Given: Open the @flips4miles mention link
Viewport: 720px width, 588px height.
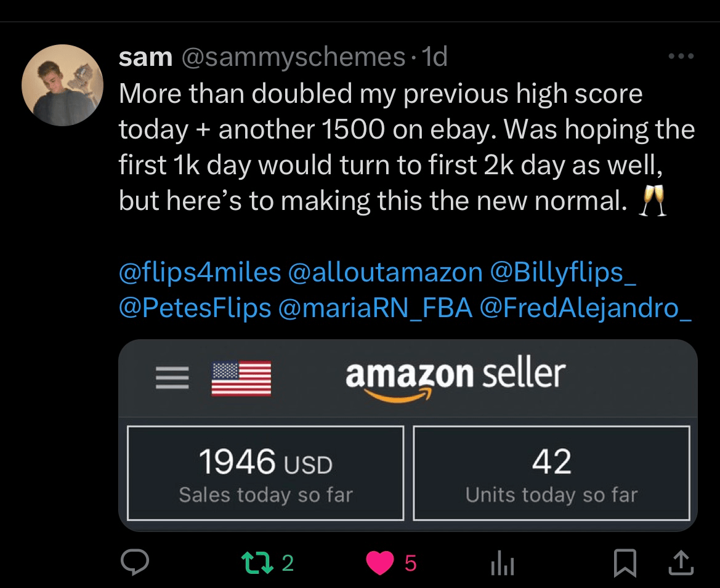Looking at the screenshot, I should tap(199, 273).
